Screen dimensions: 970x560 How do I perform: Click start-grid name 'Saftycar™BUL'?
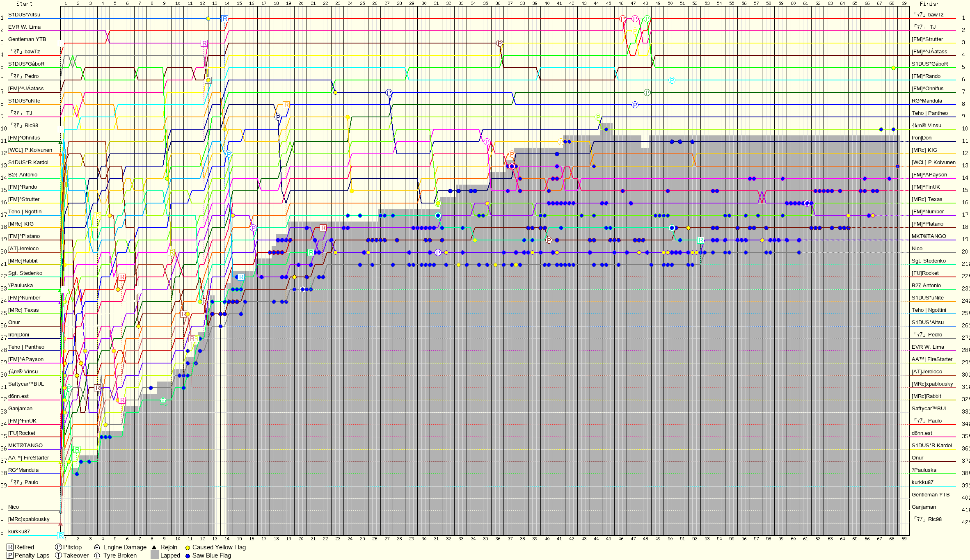26,384
